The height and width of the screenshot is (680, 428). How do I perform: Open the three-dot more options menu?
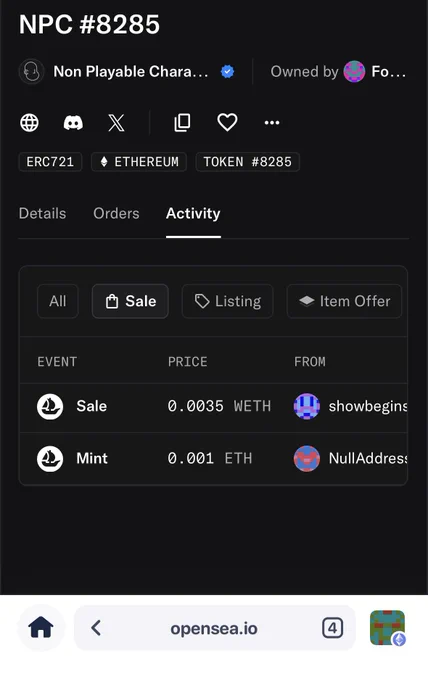[x=272, y=123]
